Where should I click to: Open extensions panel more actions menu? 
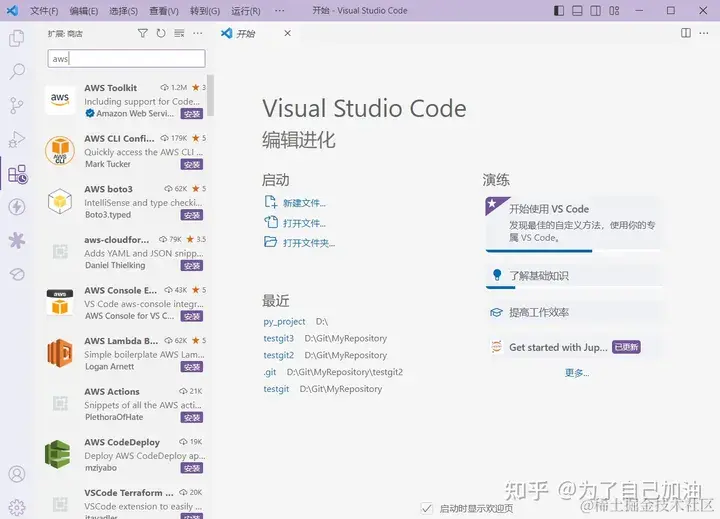197,33
